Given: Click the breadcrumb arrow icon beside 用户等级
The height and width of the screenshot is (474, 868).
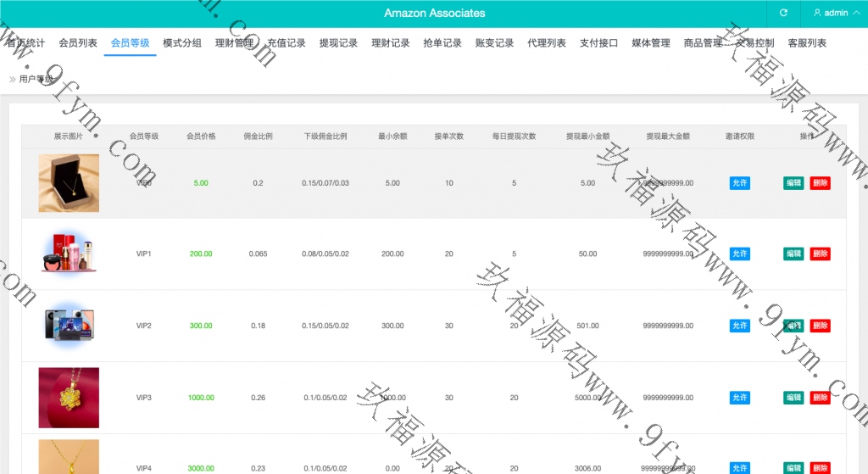Looking at the screenshot, I should click(x=13, y=79).
